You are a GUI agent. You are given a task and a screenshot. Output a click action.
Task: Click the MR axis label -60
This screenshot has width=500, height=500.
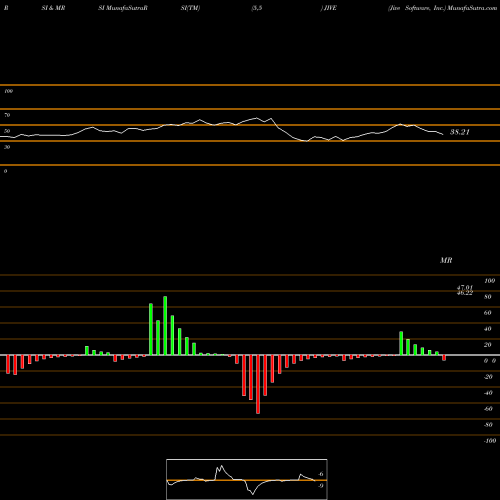(x=488, y=409)
